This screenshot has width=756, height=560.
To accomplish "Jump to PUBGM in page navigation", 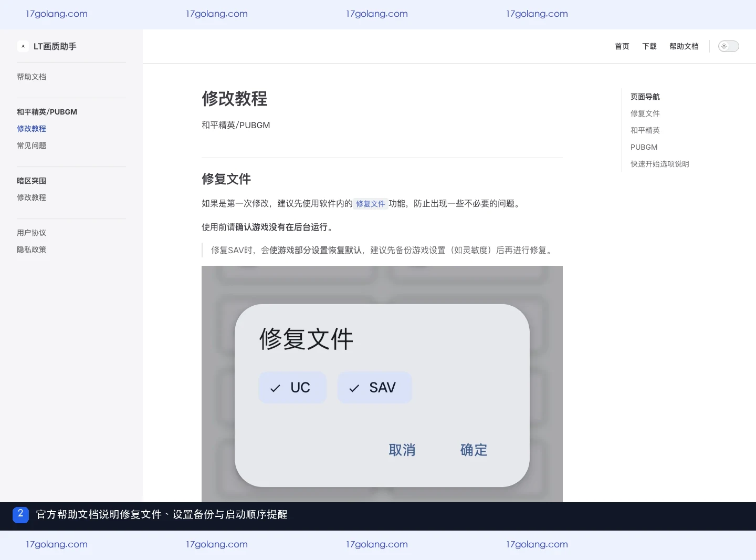I will pyautogui.click(x=644, y=147).
